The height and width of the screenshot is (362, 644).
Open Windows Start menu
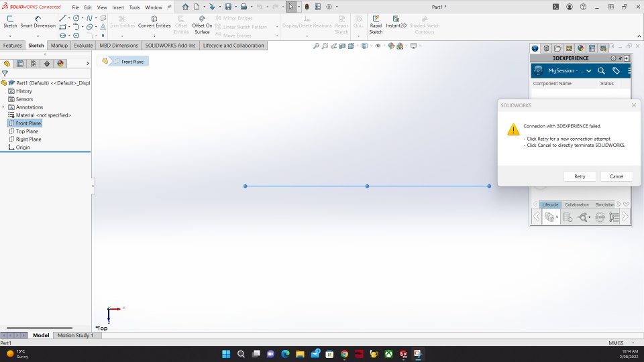pyautogui.click(x=226, y=354)
